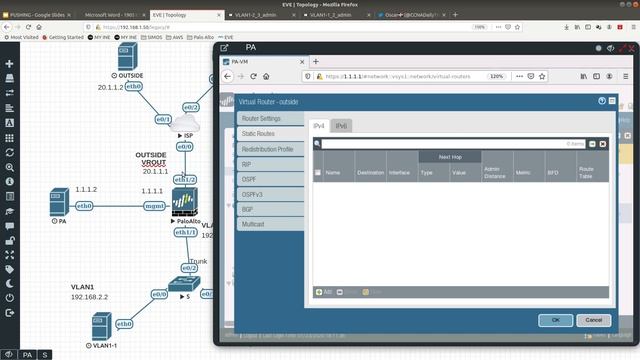Click the Logout arrow sidebar icon
Viewport: 640px width, 360px height.
click(9, 313)
